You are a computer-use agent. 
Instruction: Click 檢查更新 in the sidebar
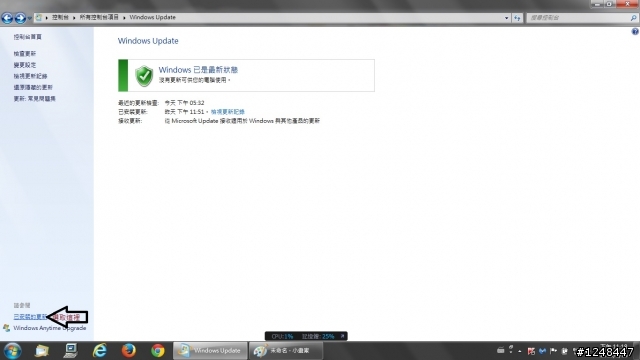[x=24, y=53]
